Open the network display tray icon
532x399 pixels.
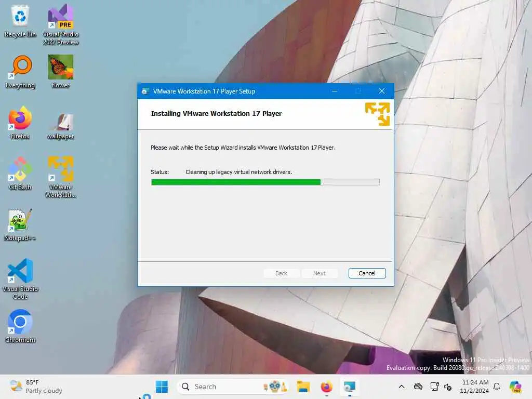[x=434, y=387]
